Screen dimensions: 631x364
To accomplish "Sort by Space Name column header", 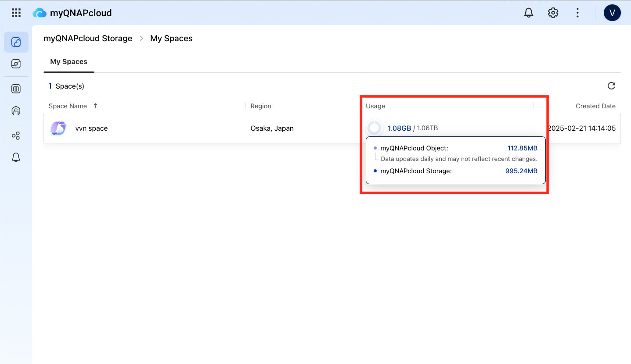I will click(68, 106).
